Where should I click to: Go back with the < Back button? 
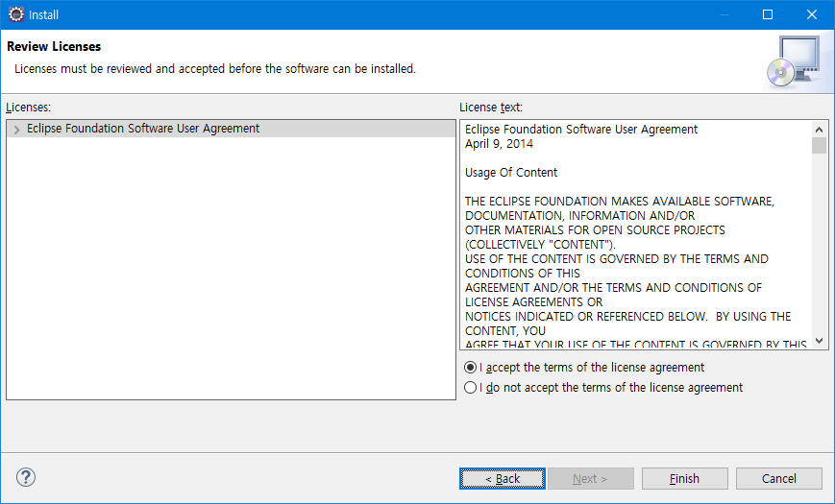[x=503, y=478]
